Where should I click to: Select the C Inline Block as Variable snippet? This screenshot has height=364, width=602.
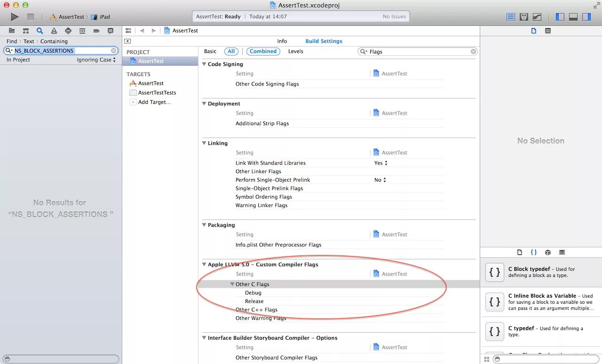[x=541, y=302]
